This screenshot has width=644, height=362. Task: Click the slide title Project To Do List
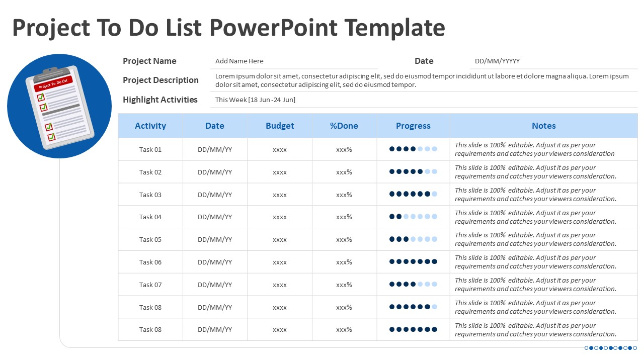coord(228,28)
